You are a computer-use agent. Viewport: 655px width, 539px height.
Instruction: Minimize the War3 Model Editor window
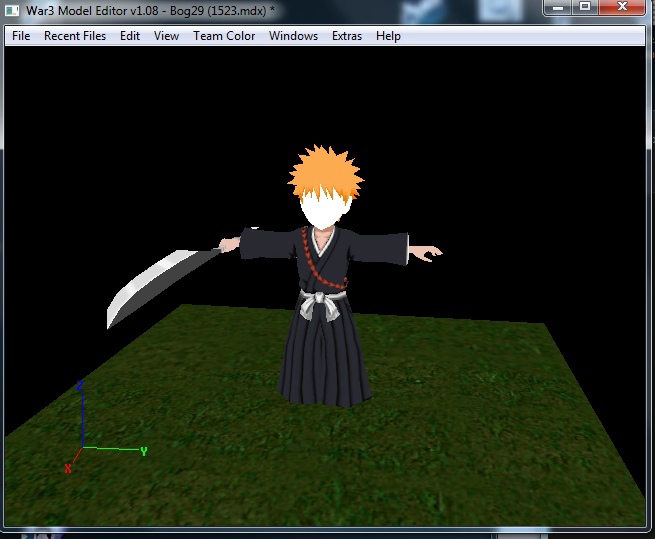click(558, 7)
